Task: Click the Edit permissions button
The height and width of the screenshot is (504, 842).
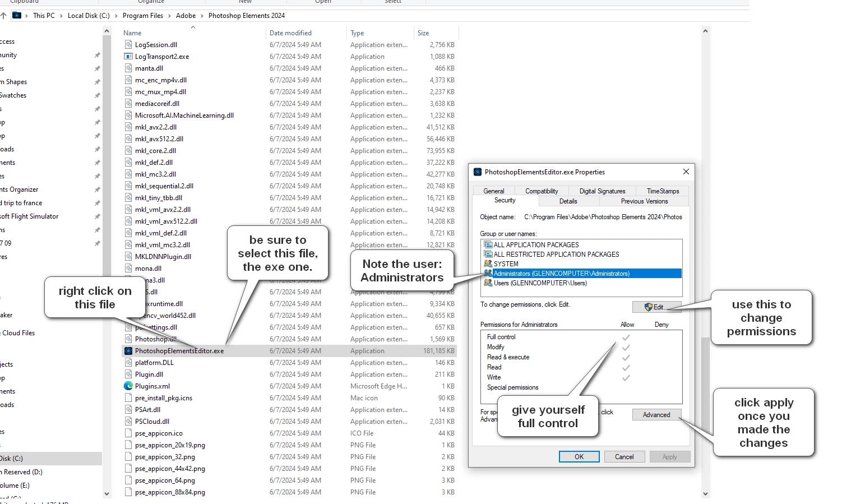Action: (x=657, y=307)
